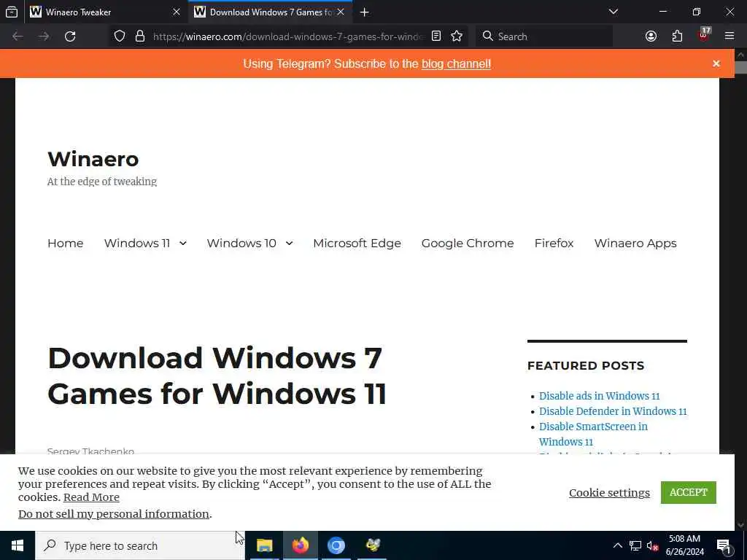This screenshot has width=747, height=560.
Task: Click the tagline At the edge of tweaking
Action: coord(102,182)
